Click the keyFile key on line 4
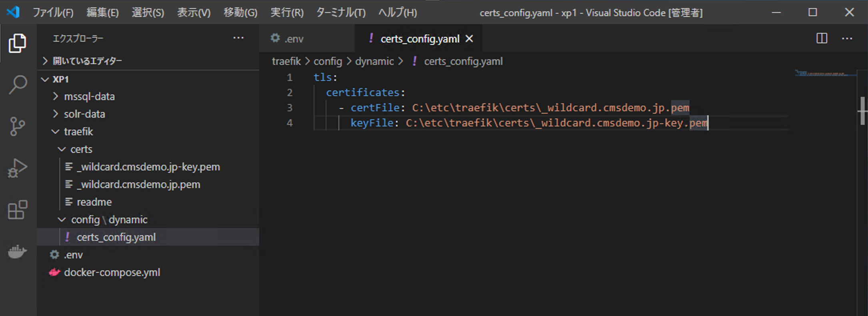 point(372,123)
